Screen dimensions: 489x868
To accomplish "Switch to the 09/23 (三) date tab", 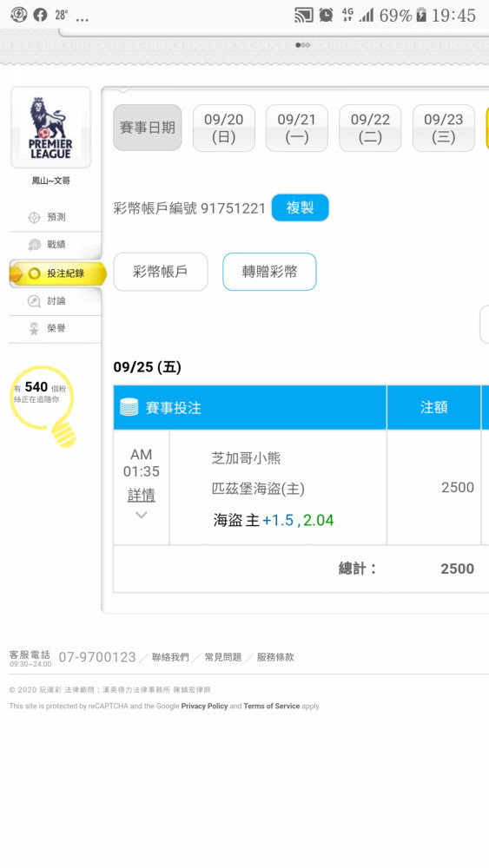I will [444, 128].
